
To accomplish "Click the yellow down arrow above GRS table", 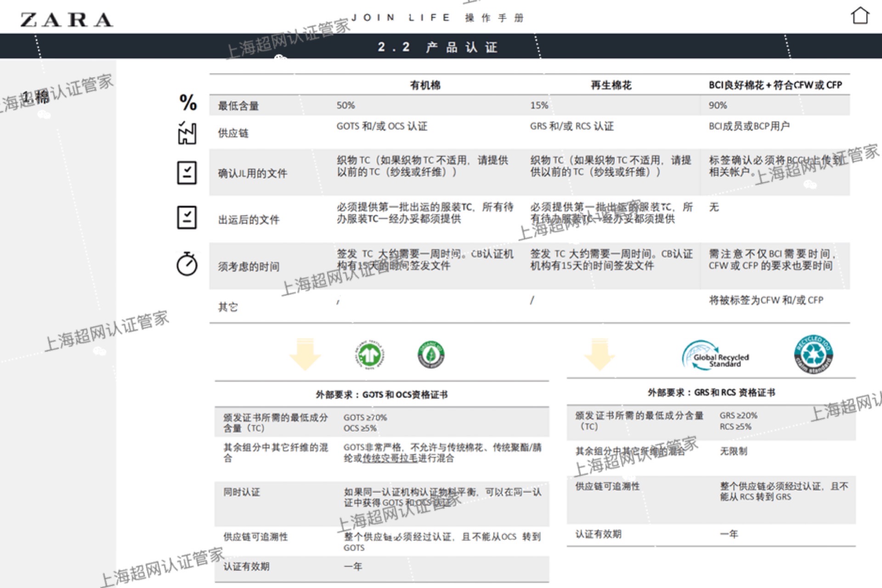I will click(x=599, y=354).
